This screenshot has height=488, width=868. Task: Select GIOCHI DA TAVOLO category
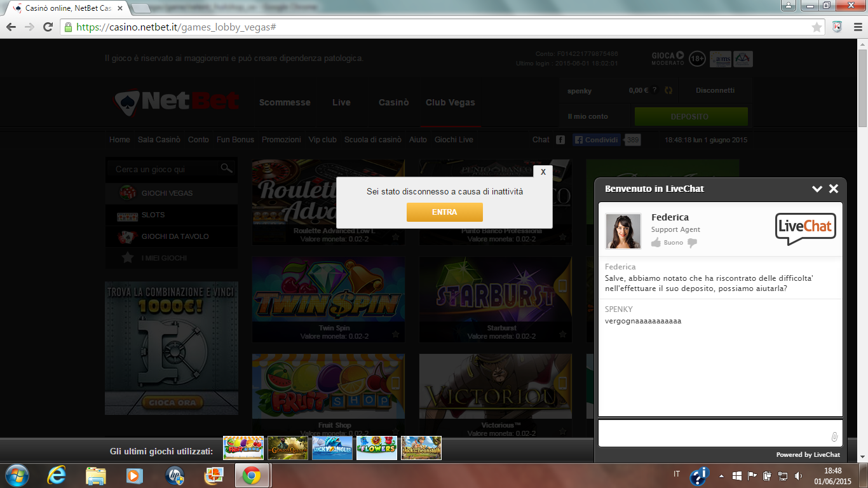172,236
